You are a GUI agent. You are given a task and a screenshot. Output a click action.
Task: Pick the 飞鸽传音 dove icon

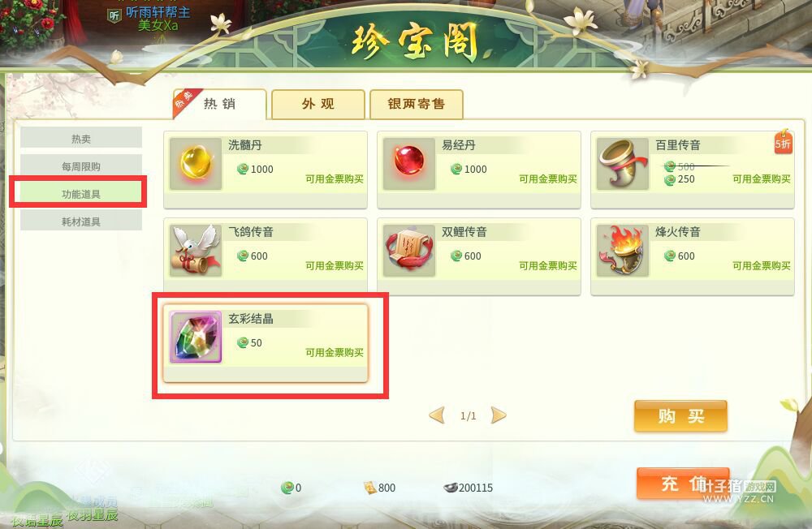click(196, 251)
